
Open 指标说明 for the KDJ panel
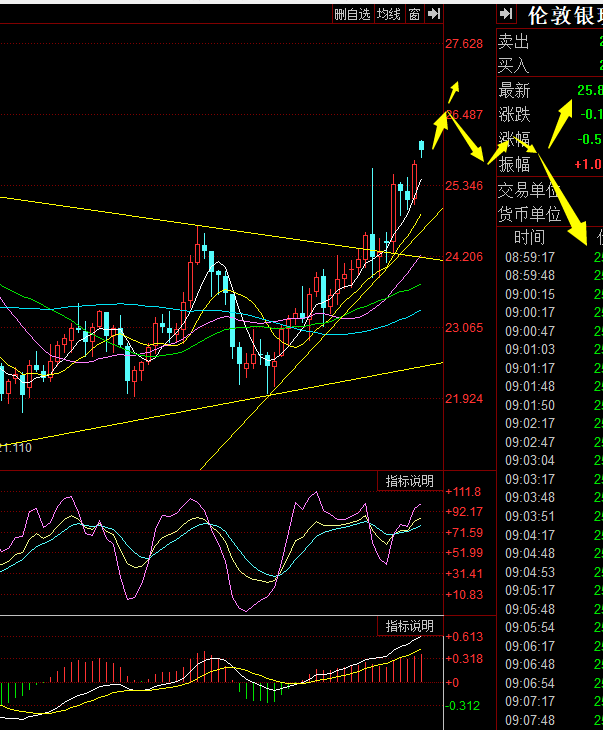coord(411,481)
